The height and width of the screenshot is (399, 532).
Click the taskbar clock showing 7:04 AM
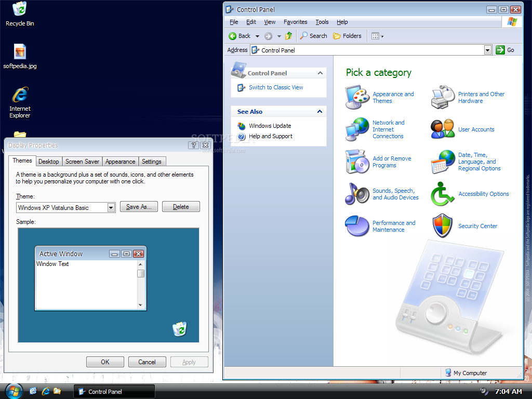click(x=508, y=392)
